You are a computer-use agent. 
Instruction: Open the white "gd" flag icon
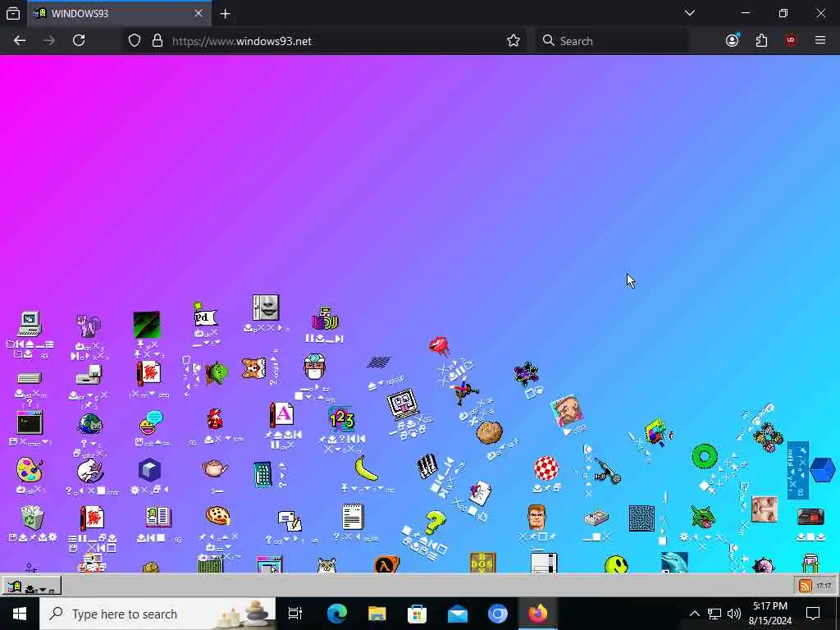(x=204, y=317)
